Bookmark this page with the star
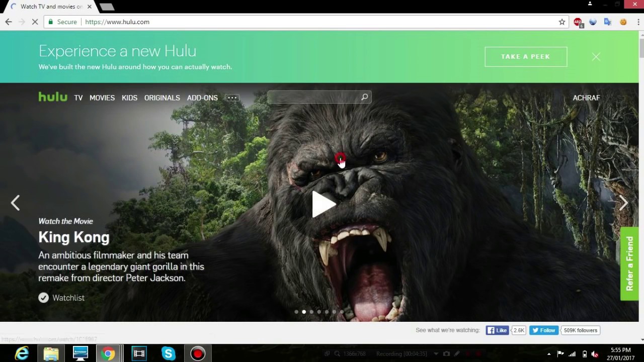The height and width of the screenshot is (362, 644). click(562, 22)
